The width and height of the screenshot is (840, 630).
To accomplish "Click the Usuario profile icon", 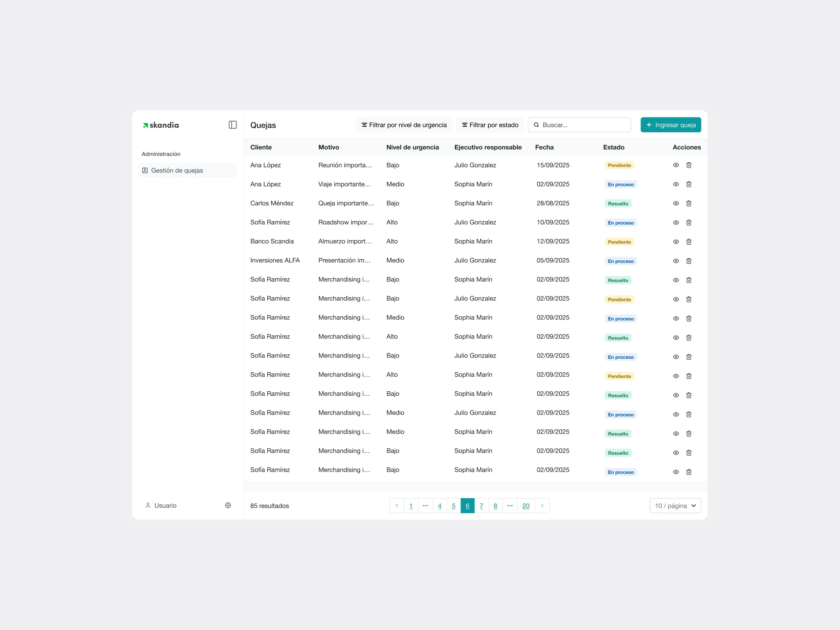I will tap(148, 505).
